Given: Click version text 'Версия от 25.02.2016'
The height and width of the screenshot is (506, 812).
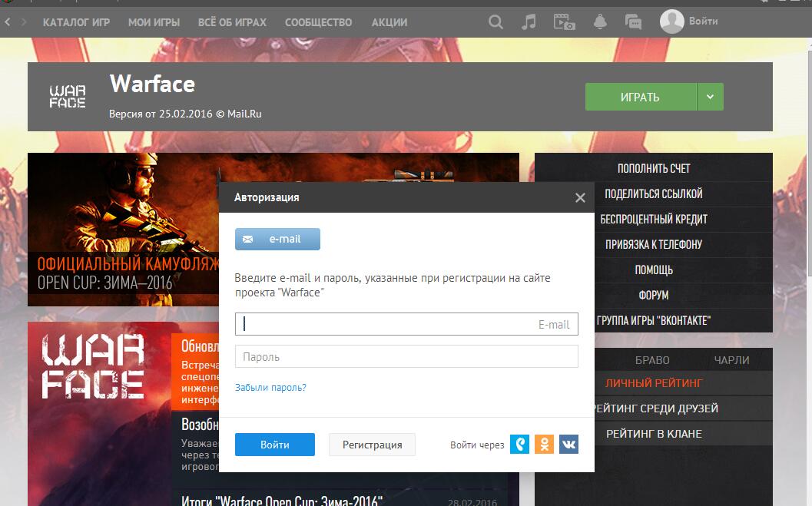Looking at the screenshot, I should coord(161,114).
